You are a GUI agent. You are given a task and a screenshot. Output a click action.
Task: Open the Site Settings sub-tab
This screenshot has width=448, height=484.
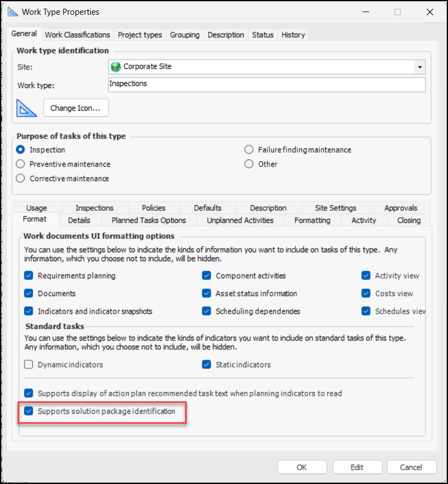336,208
